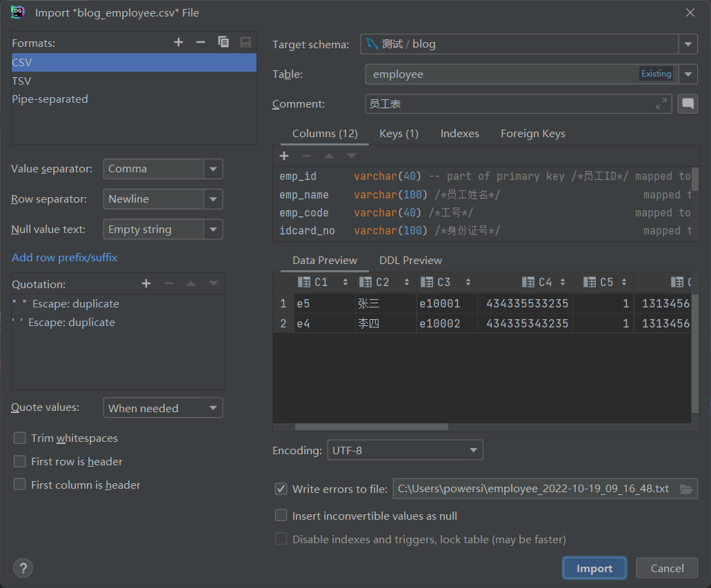Click the columns list vertical scrollbar
The image size is (711, 588).
[x=695, y=179]
